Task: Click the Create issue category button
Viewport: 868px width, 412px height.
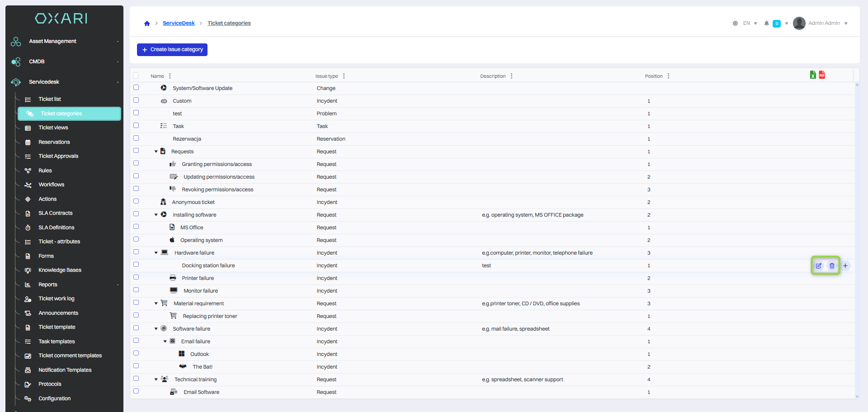Action: 172,50
